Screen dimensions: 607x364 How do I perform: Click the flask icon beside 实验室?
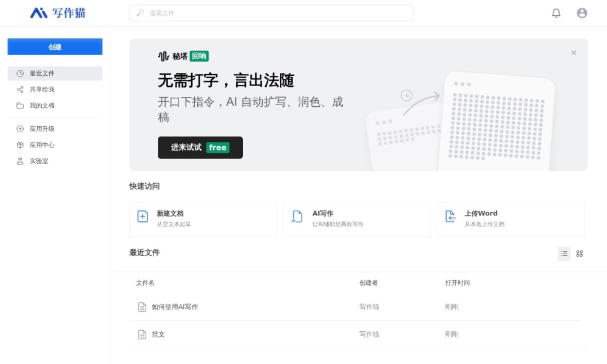click(20, 161)
